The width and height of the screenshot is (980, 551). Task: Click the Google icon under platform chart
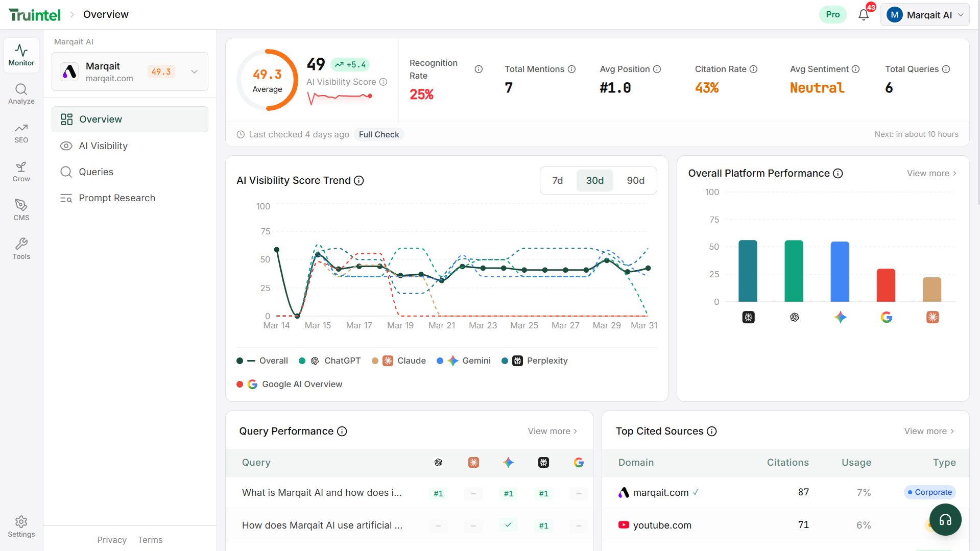887,318
